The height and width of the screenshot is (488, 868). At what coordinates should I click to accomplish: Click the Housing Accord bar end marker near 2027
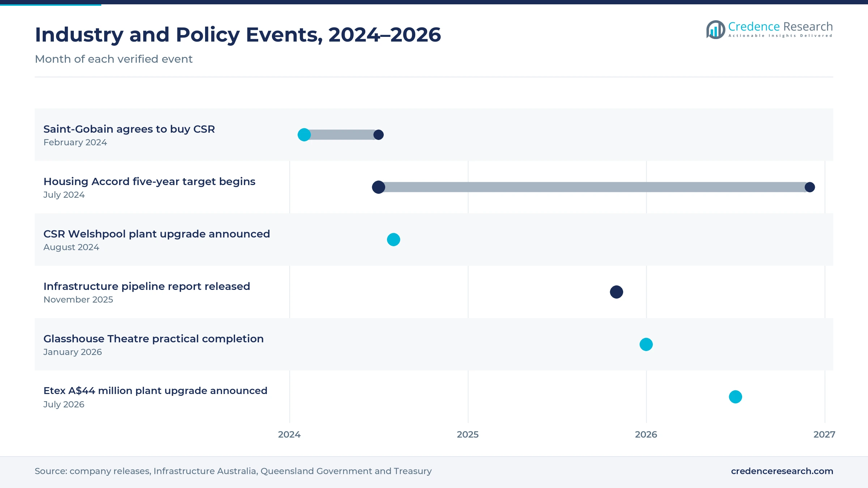[809, 187]
